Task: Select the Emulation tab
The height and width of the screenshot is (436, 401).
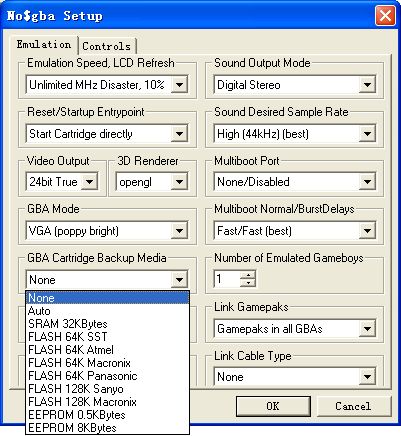Action: point(44,44)
